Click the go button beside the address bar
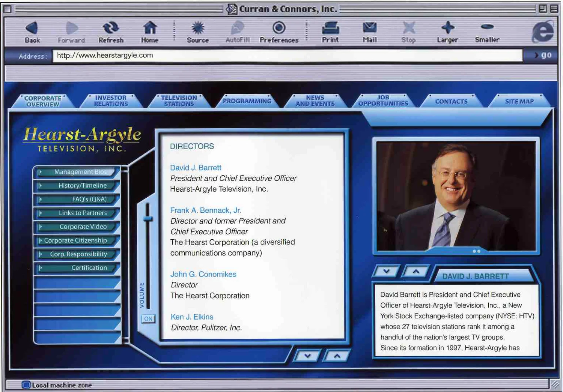563x392 pixels. click(x=543, y=55)
